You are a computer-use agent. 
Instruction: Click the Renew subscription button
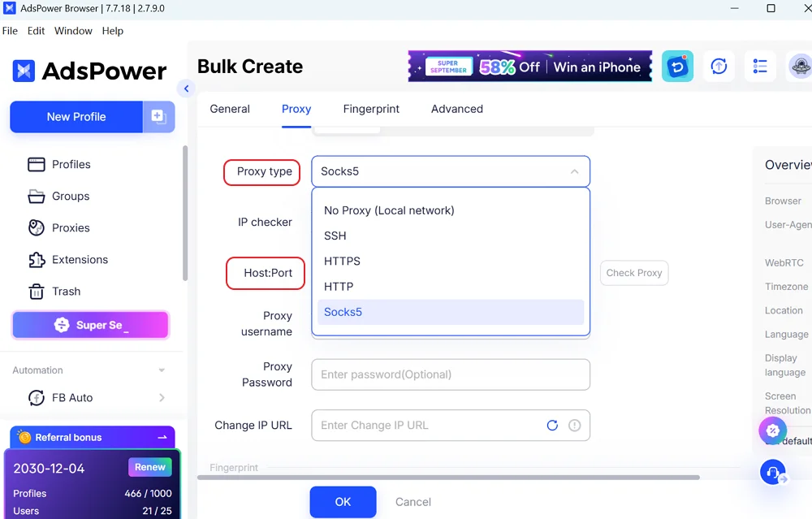click(150, 467)
